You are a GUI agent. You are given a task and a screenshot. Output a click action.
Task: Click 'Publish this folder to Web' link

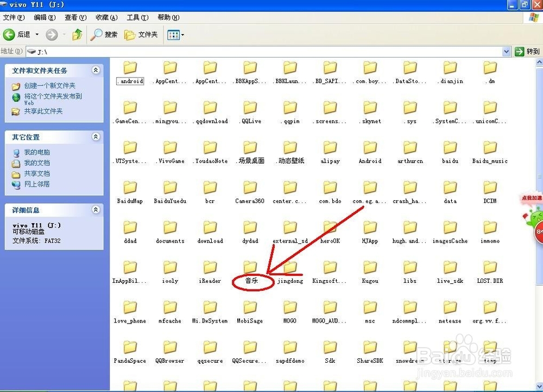[53, 99]
